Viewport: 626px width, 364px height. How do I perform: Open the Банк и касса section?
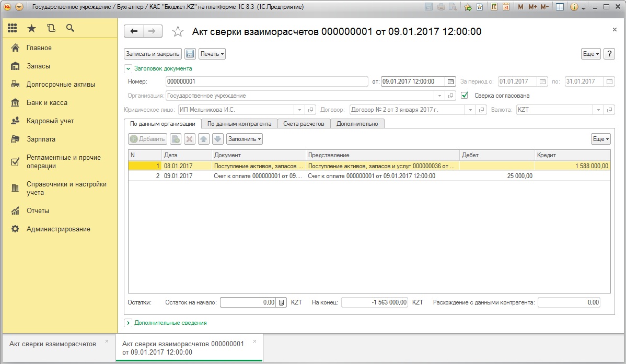pos(47,102)
